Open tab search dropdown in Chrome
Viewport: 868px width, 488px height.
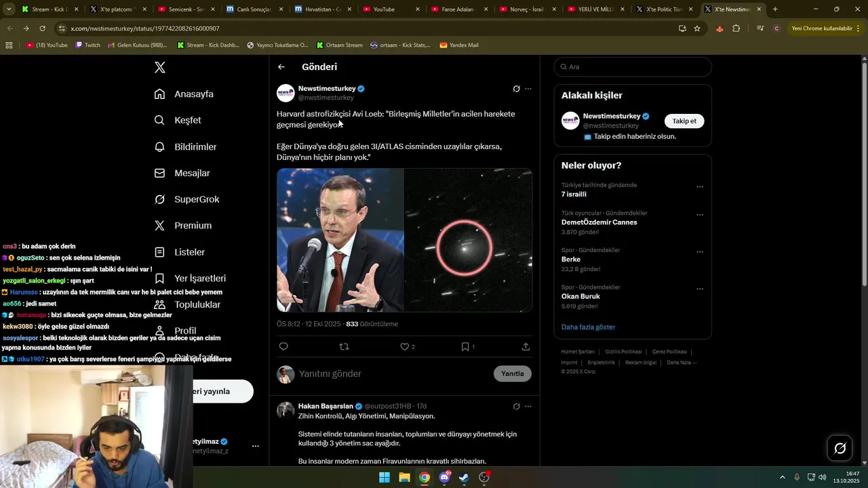pos(9,9)
